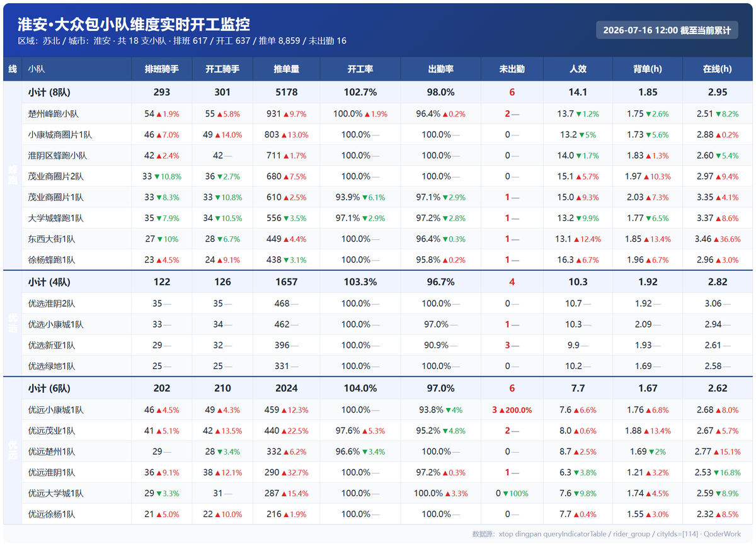Screen dimensions: 756x546
Task: Click team name 淮阴区蜂跑小队
Action: pyautogui.click(x=57, y=156)
